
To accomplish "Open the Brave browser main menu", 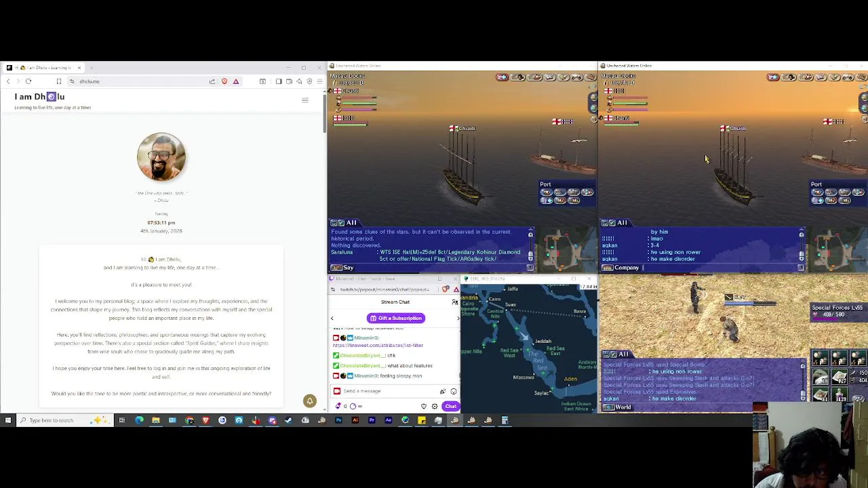I will 319,81.
